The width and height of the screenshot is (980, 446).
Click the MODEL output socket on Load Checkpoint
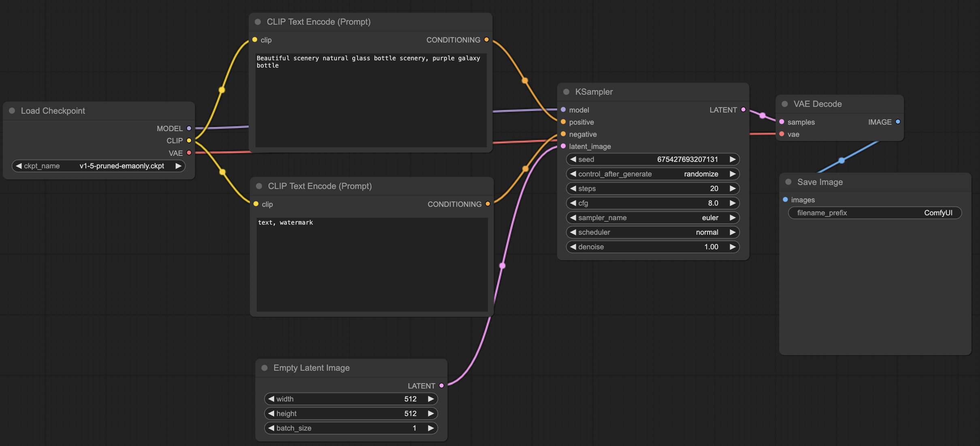pyautogui.click(x=189, y=128)
